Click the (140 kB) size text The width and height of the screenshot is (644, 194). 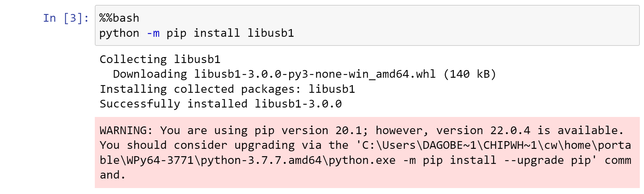point(470,74)
